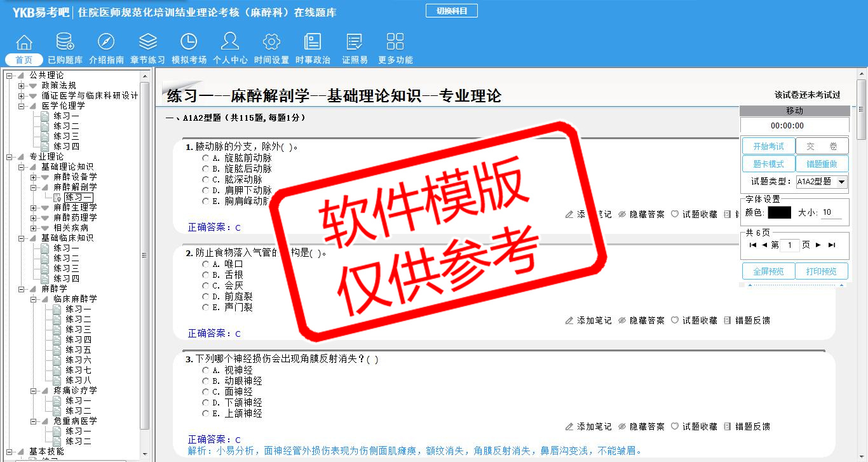This screenshot has width=868, height=462.
Task: Click the black font color swatch
Action: pyautogui.click(x=779, y=213)
